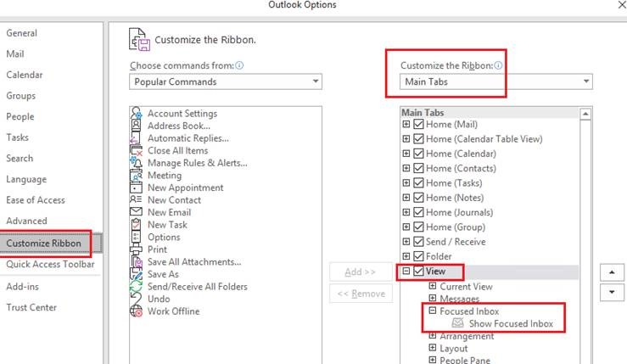This screenshot has width=627, height=364.
Task: Collapse the Focused Inbox group
Action: [x=432, y=311]
